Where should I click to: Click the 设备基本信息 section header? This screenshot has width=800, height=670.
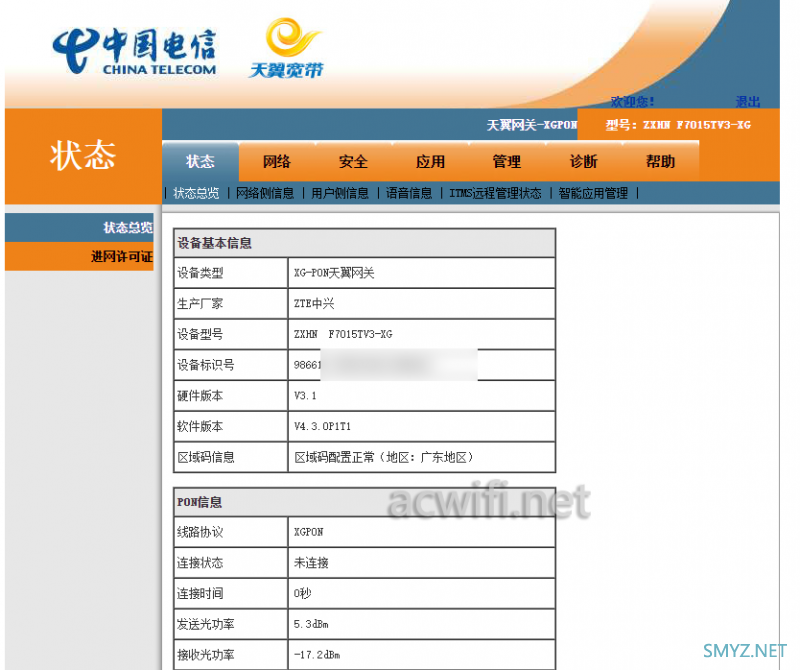click(364, 243)
